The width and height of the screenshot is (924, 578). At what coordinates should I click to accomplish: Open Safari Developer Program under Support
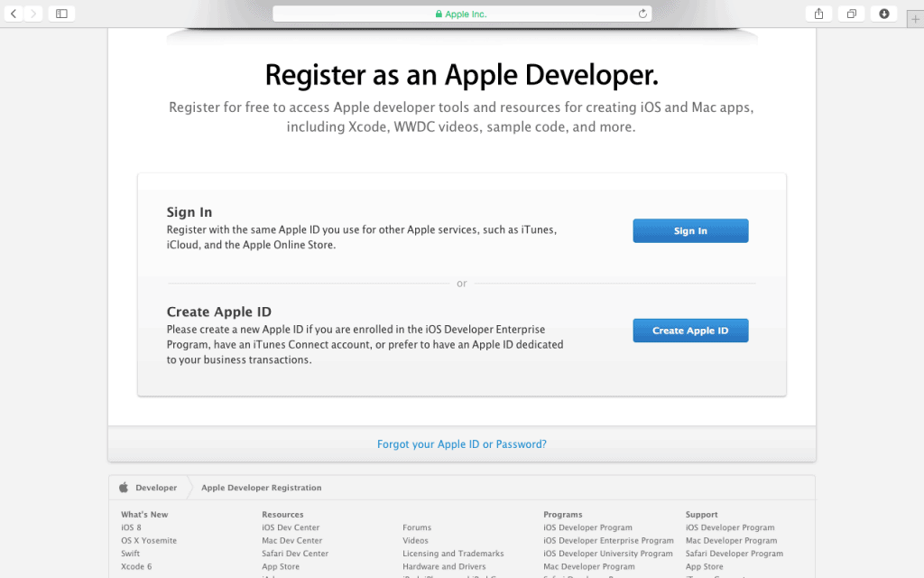pyautogui.click(x=735, y=554)
